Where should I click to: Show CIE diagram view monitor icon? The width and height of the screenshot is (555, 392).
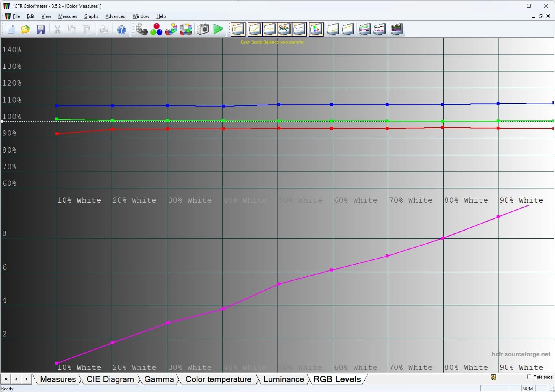pyautogui.click(x=316, y=29)
